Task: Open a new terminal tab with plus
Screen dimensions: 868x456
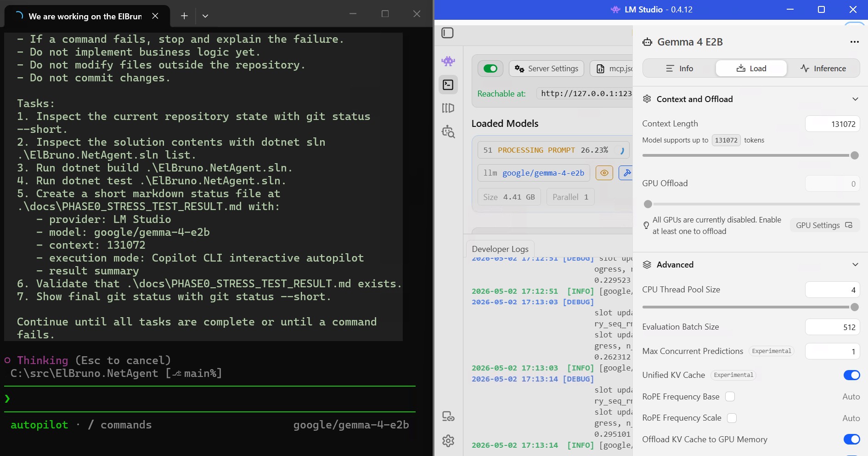Action: coord(184,16)
